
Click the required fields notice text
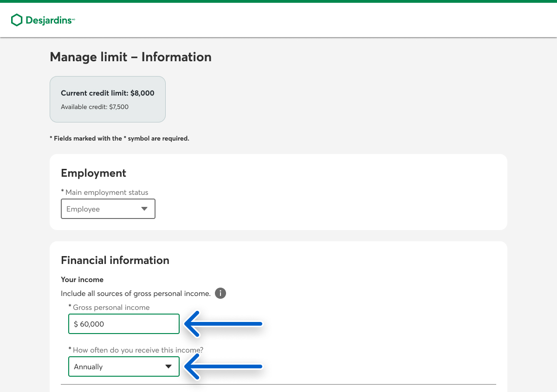tap(119, 138)
